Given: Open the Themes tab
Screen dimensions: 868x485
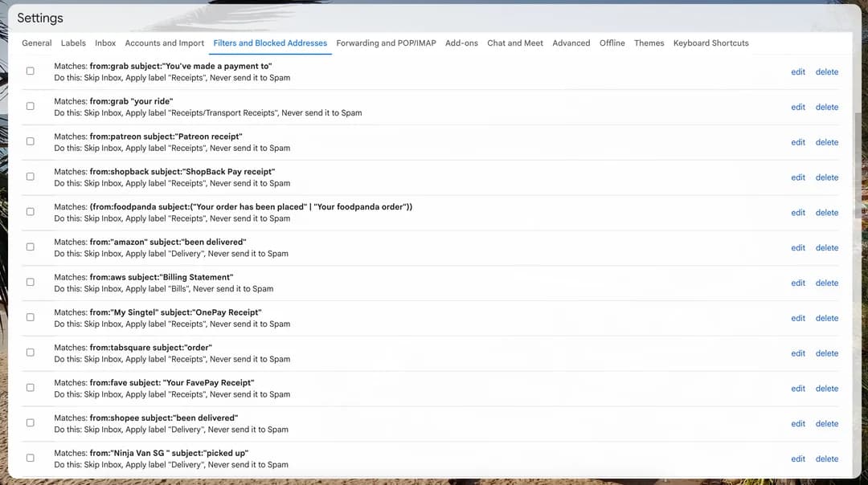Looking at the screenshot, I should click(649, 43).
